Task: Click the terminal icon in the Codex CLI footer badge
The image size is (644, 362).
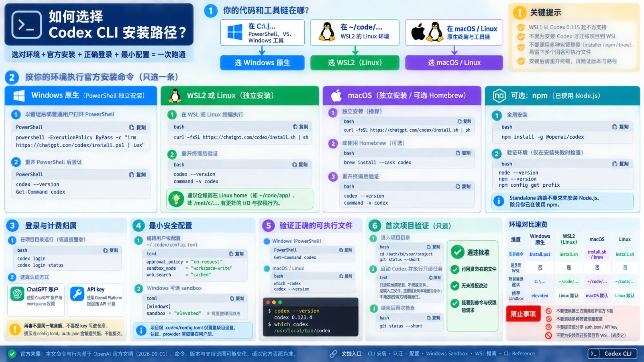Action: coord(594,354)
